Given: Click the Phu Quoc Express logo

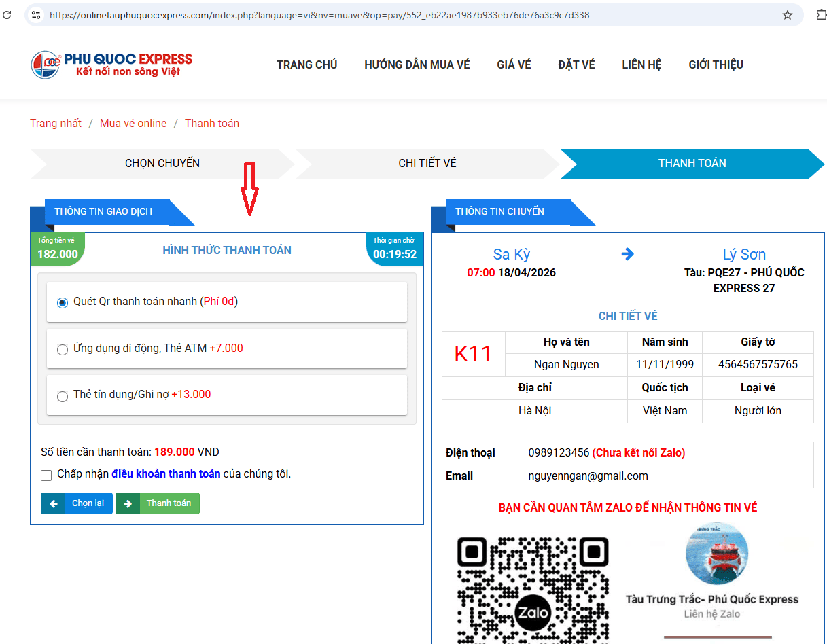Looking at the screenshot, I should tap(111, 65).
